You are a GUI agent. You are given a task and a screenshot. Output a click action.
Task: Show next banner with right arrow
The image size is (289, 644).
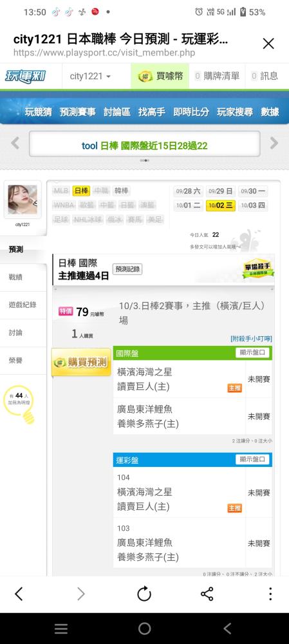coord(274,144)
